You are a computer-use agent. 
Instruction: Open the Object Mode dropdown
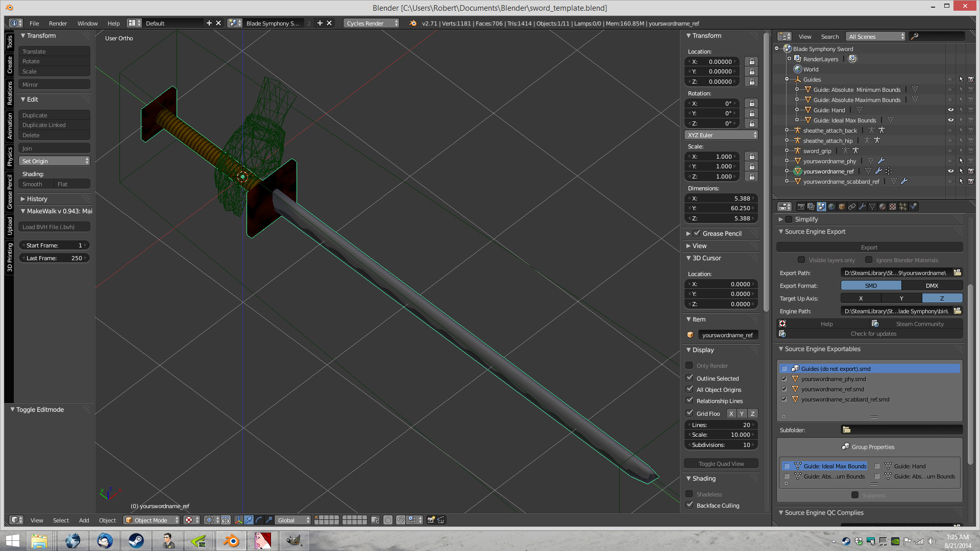(x=152, y=520)
